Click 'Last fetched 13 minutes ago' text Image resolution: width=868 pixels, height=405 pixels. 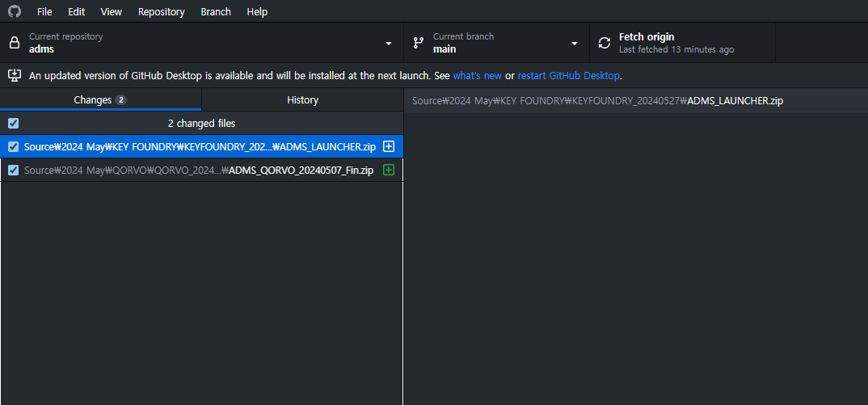tap(676, 49)
